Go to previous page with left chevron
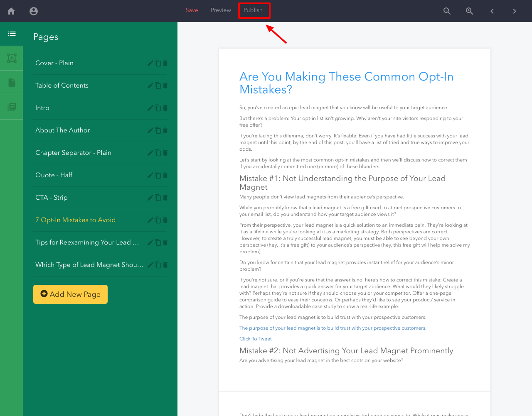This screenshot has width=532, height=416. (x=492, y=11)
